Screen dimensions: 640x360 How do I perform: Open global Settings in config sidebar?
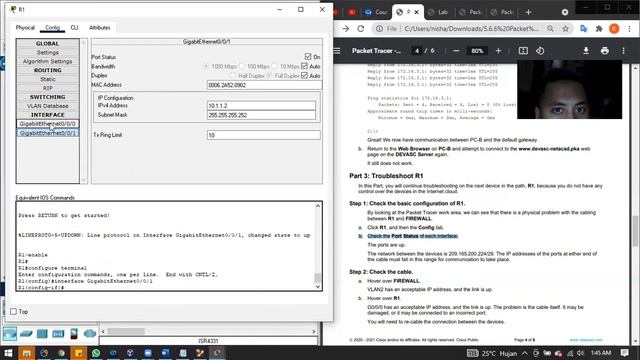(48, 52)
